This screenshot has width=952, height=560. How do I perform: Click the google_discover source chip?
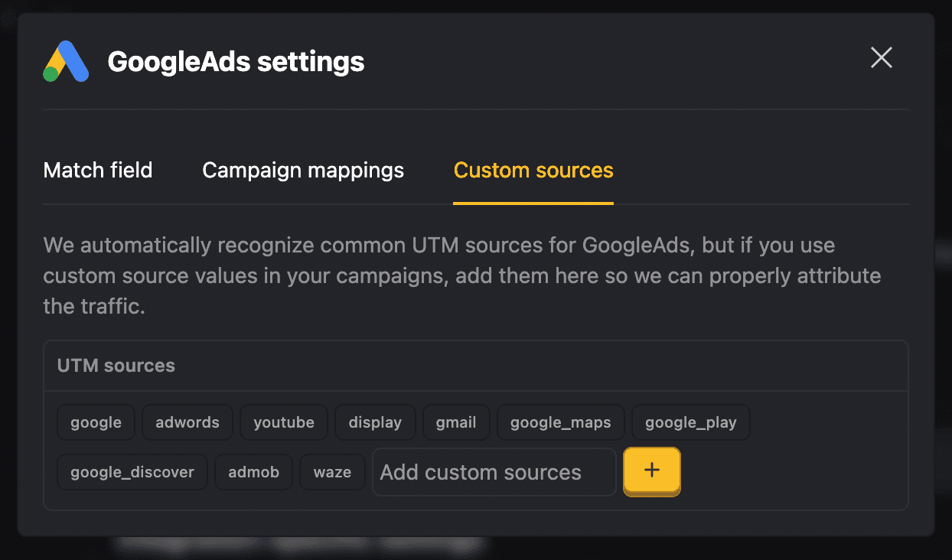tap(132, 472)
